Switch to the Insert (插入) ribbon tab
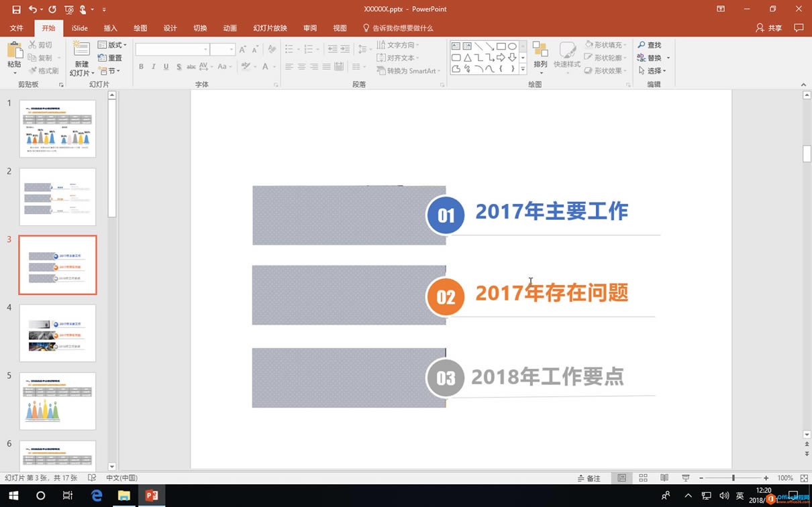 [110, 28]
